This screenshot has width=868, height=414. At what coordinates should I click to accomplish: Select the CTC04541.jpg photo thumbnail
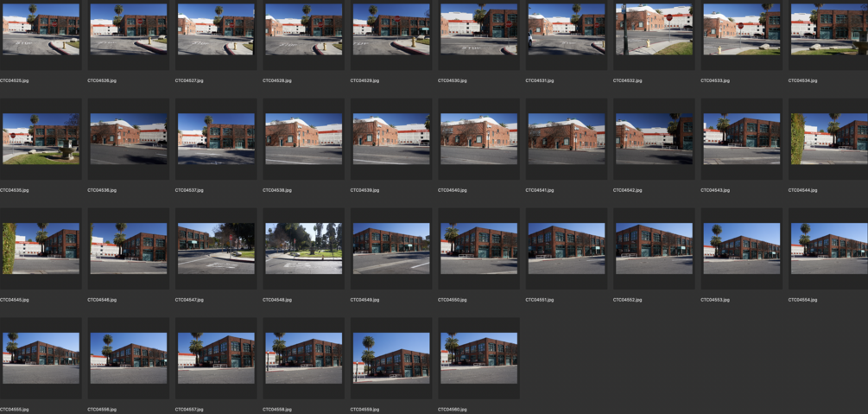[567, 139]
